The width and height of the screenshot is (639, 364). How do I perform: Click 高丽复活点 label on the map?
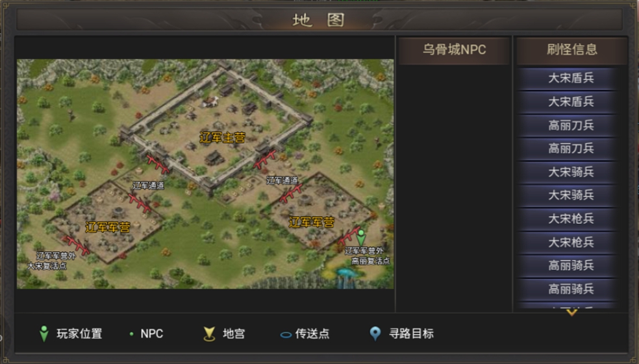(x=370, y=261)
